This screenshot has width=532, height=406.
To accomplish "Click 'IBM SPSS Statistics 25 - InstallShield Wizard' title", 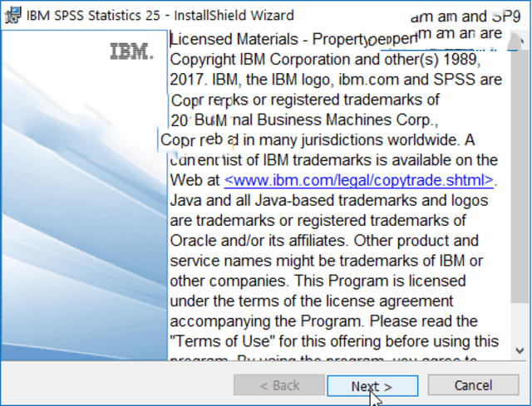I will coord(160,16).
